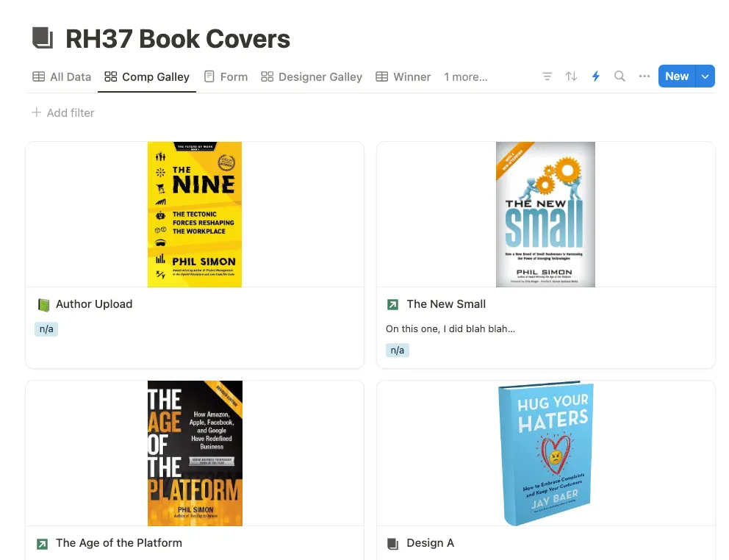Click the arrow icon beside The Age of the Platform
Viewport: 729px width, 560px height.
(x=43, y=544)
